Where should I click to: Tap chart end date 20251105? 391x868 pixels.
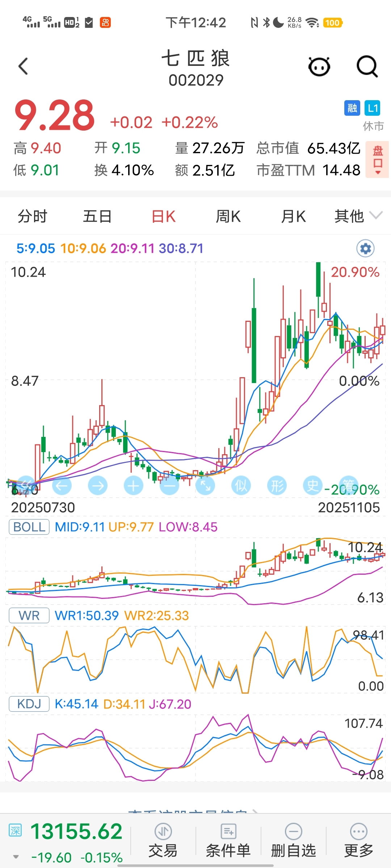coord(349,507)
